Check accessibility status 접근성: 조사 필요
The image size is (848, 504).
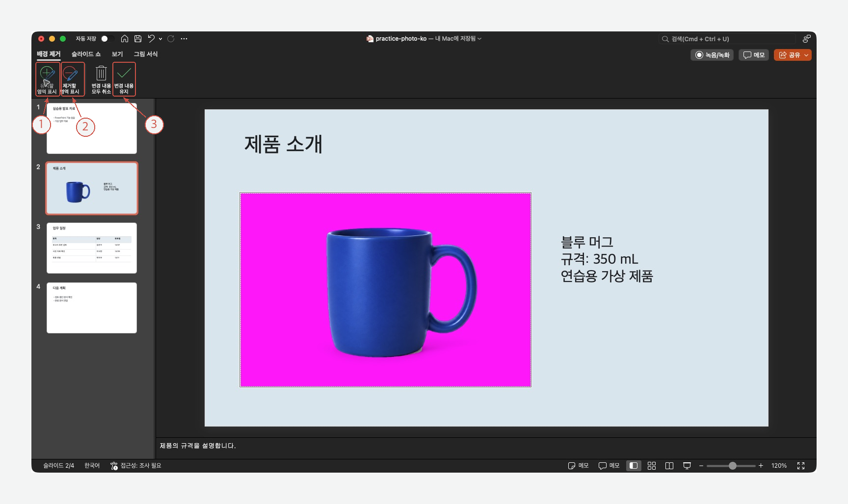(x=136, y=466)
